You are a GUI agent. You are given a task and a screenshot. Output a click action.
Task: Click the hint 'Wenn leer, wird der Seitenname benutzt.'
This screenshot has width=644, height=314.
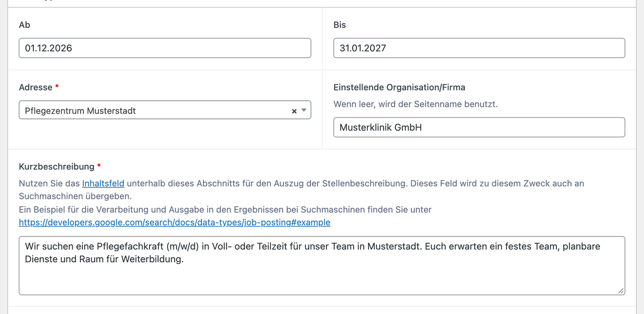[416, 104]
